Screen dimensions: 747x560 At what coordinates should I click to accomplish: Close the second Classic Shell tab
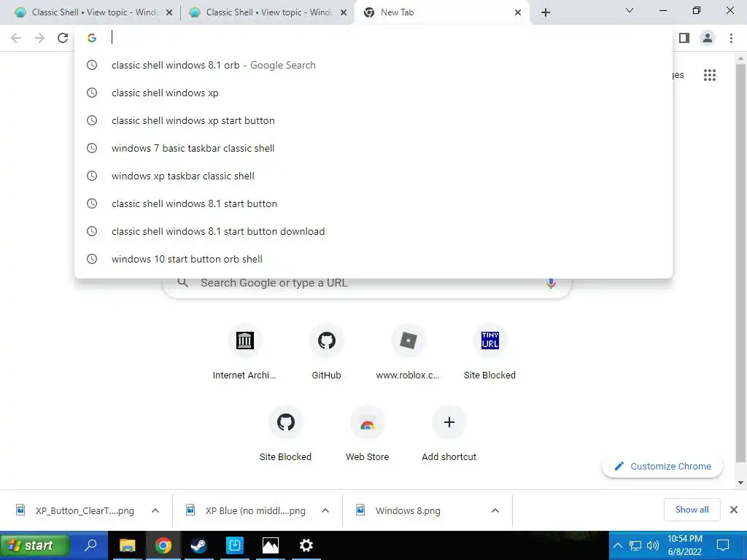[344, 13]
